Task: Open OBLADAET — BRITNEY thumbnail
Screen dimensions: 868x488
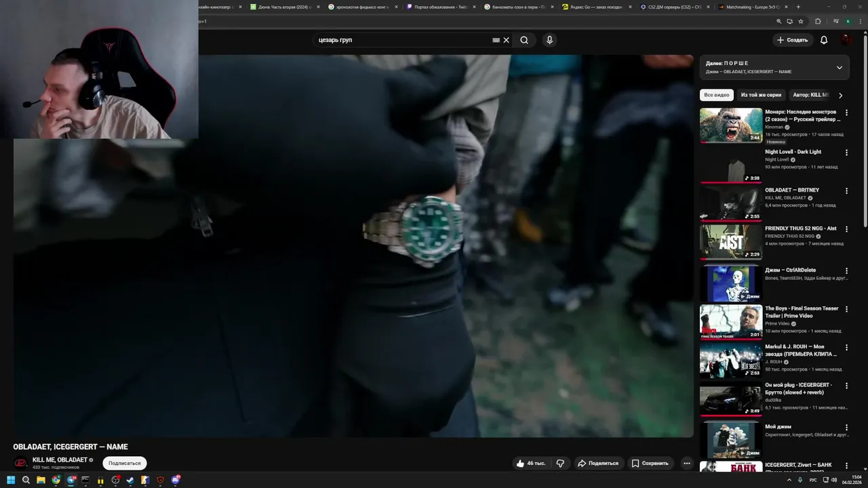Action: pyautogui.click(x=731, y=204)
